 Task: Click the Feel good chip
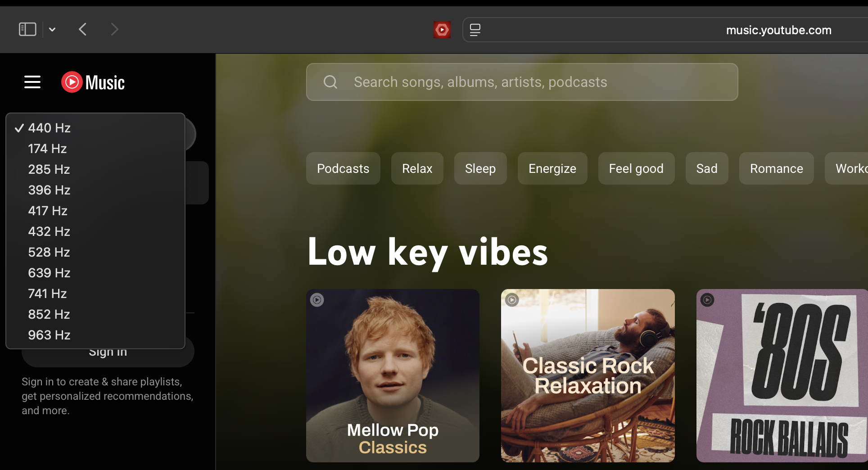(x=636, y=168)
